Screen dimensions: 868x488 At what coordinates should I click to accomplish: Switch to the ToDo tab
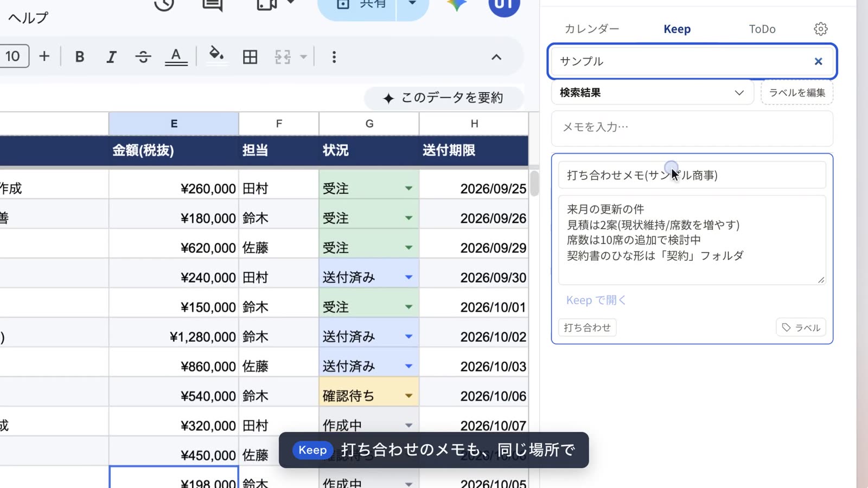762,29
